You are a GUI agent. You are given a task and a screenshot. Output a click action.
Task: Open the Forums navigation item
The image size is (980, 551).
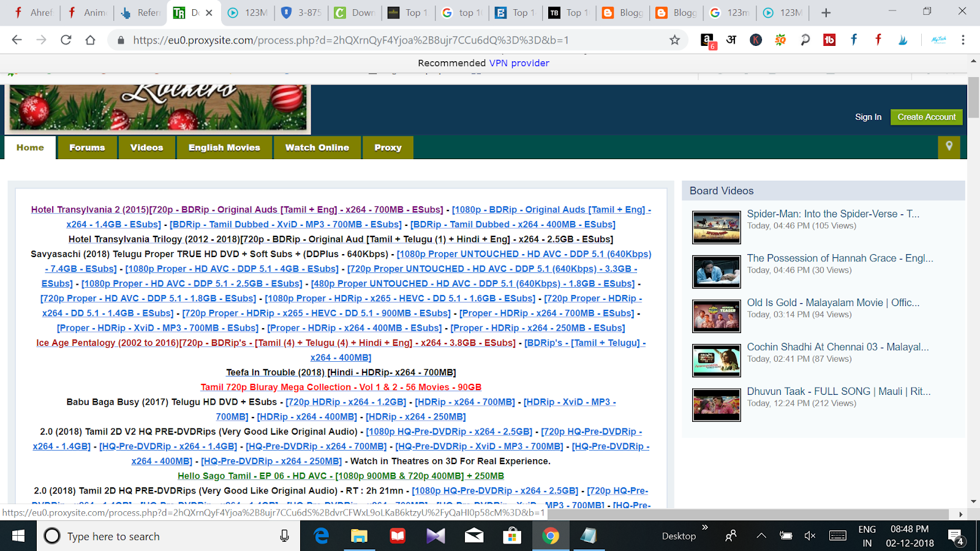tap(87, 148)
